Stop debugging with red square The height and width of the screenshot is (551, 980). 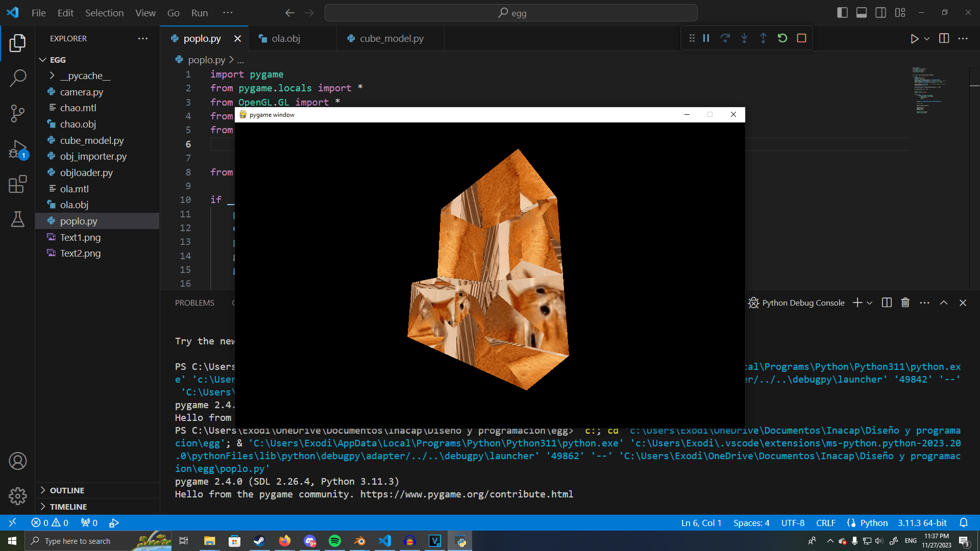tap(801, 38)
